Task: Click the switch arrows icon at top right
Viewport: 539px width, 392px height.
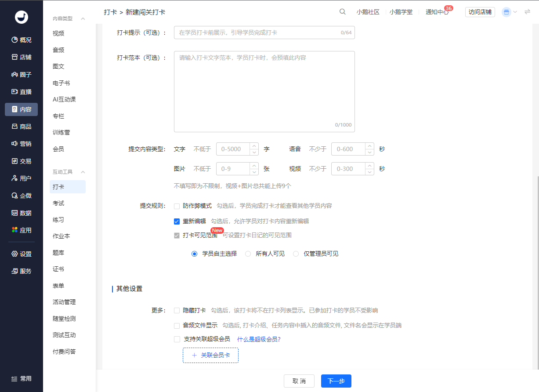Action: [528, 12]
